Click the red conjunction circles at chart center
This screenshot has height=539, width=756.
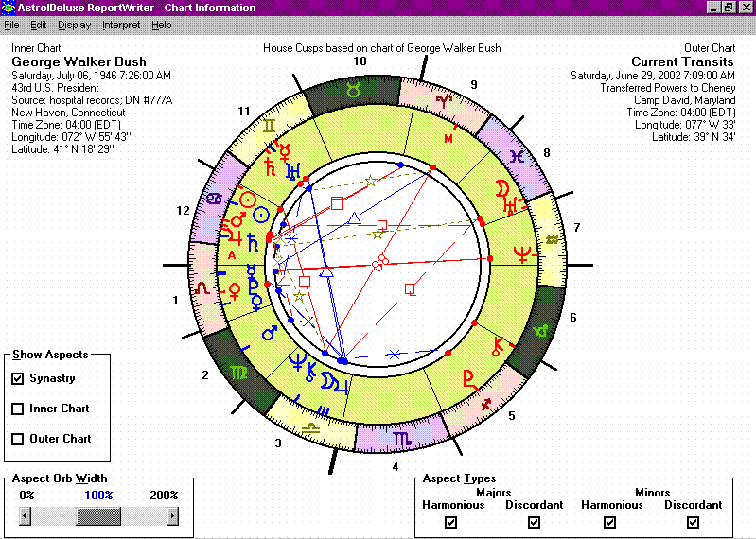pyautogui.click(x=380, y=263)
